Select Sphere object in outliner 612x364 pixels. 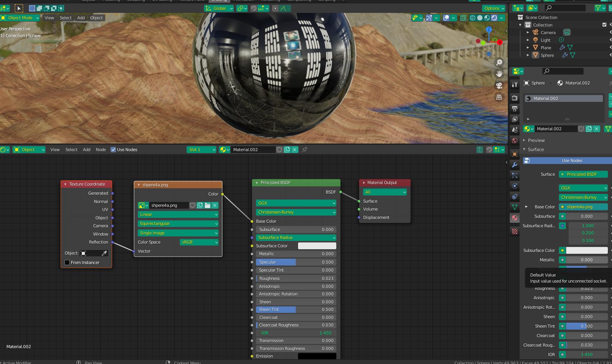[x=547, y=55]
